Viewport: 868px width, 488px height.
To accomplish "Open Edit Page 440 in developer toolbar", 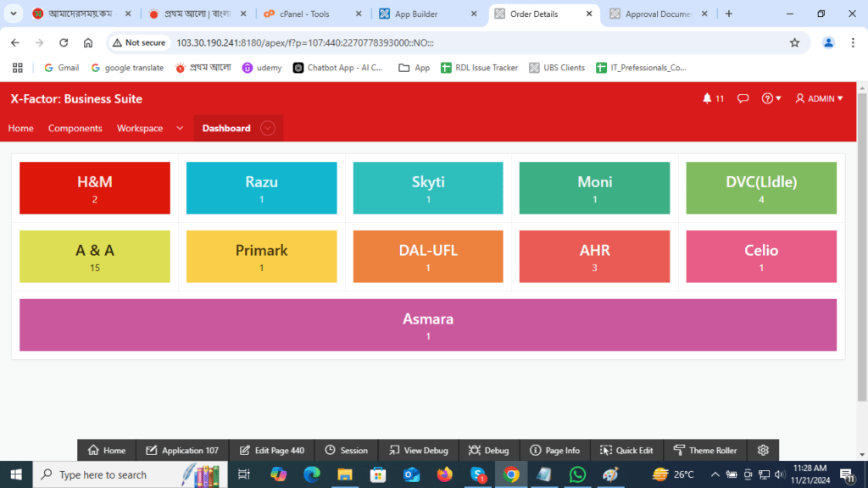I will [x=272, y=451].
